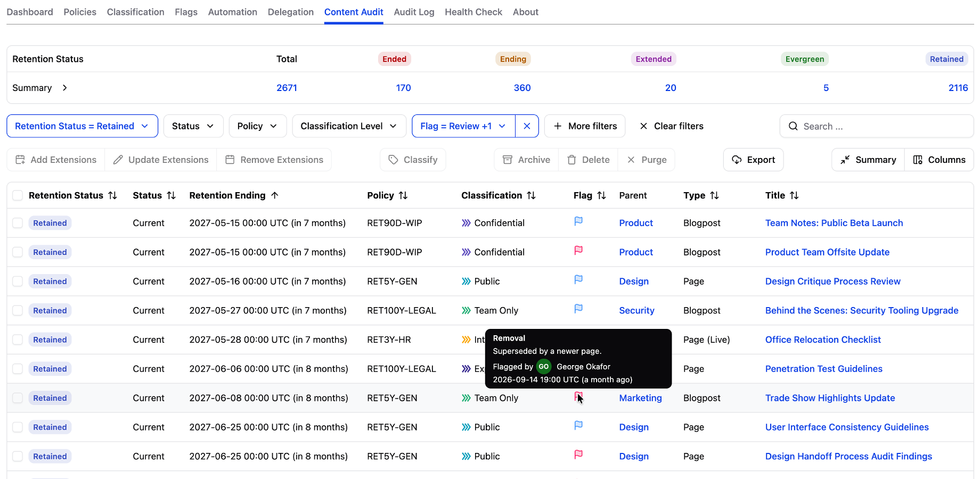Open the Delegation tab
980x479 pixels.
(291, 12)
